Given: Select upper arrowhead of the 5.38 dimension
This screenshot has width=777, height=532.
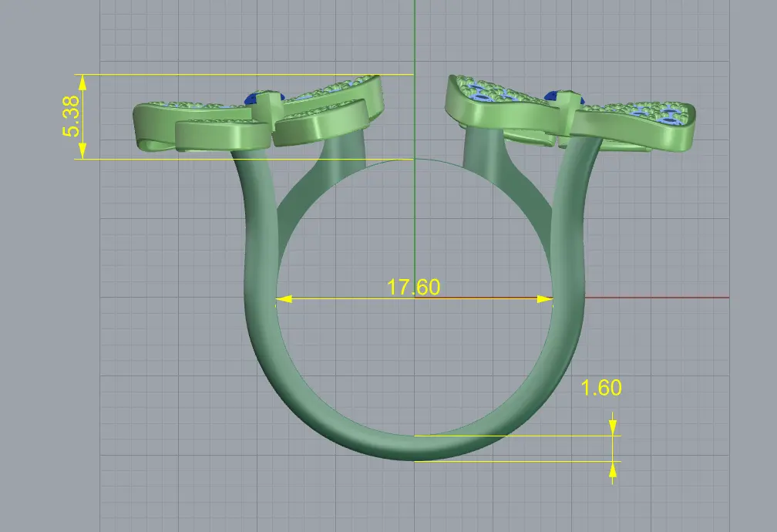Looking at the screenshot, I should pos(82,82).
